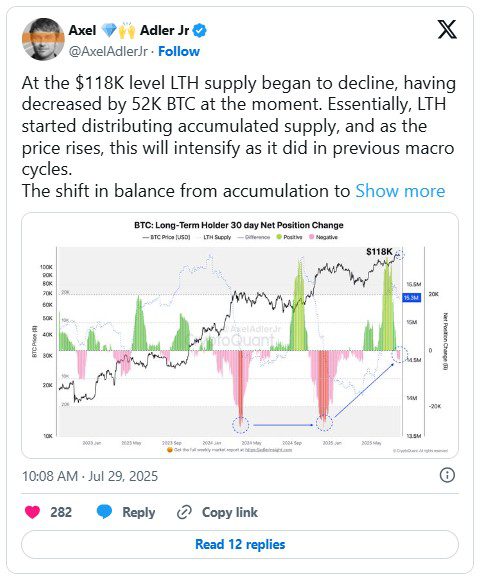Click the verified blue checkmark badge
The width and height of the screenshot is (486, 582).
[200, 30]
